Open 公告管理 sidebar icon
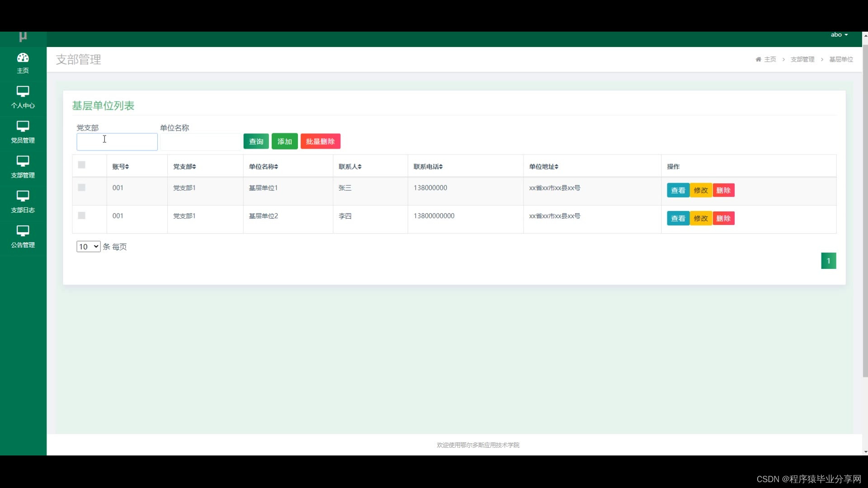Viewport: 868px width, 488px height. click(x=23, y=231)
